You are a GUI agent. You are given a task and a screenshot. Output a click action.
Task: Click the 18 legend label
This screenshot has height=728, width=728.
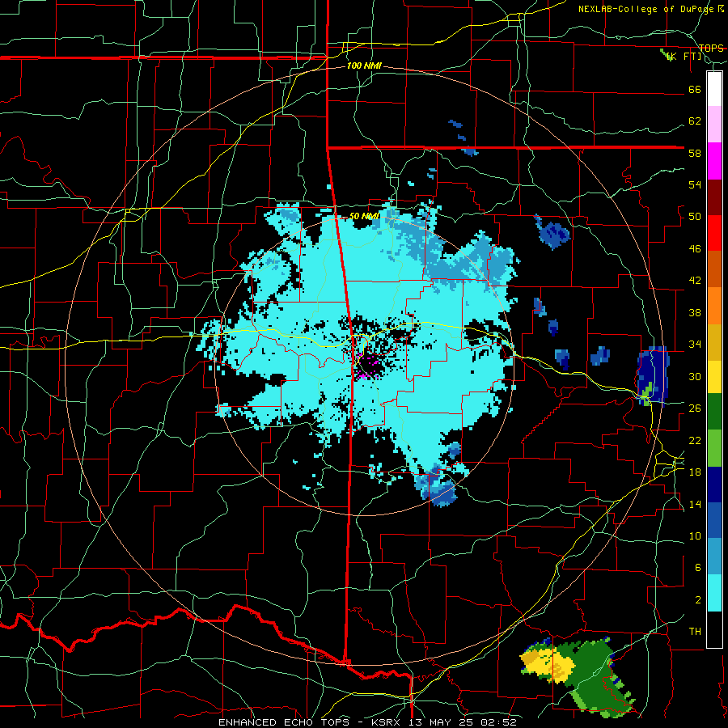coord(695,472)
